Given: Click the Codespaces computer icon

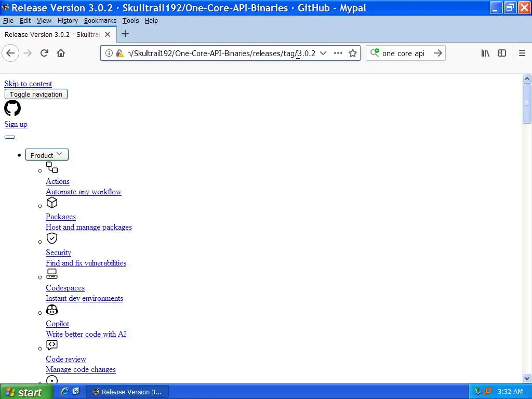Looking at the screenshot, I should click(x=52, y=274).
